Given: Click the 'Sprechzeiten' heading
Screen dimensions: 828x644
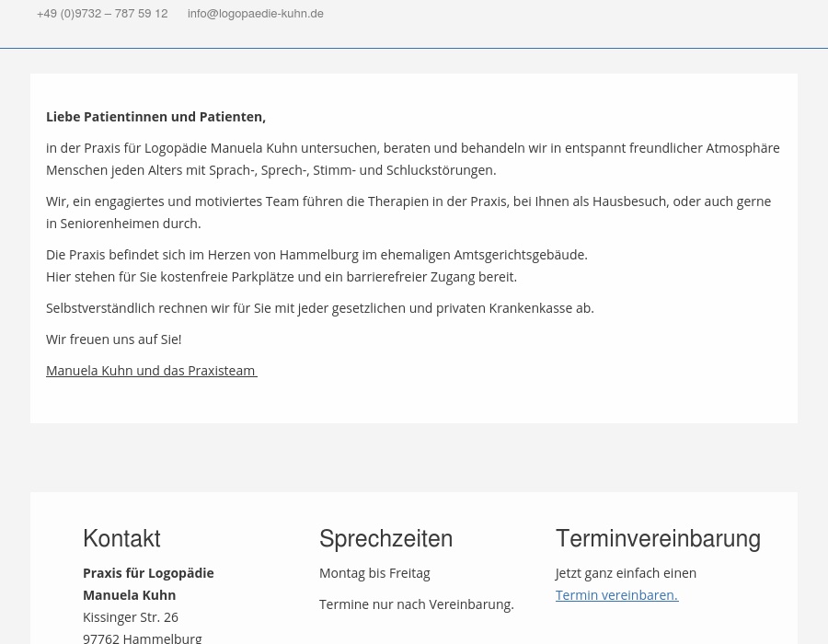Looking at the screenshot, I should pyautogui.click(x=385, y=538).
